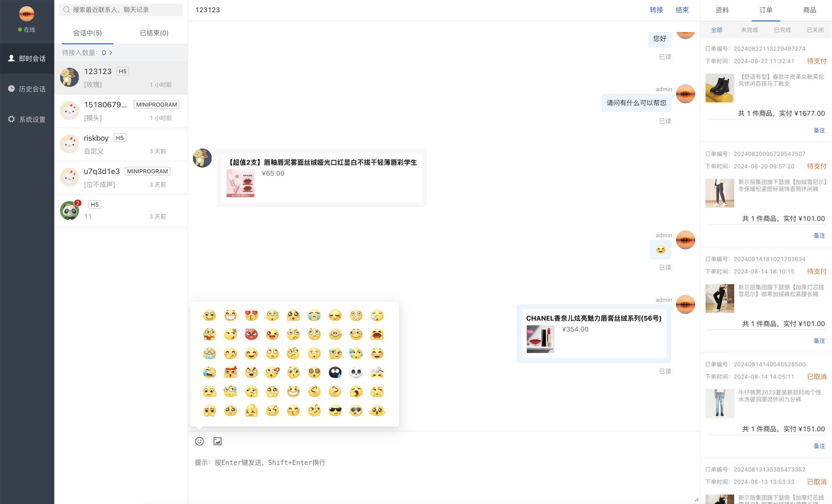832x504 pixels.
Task: Open conversation with u7q3d1e3
Action: pos(121,178)
